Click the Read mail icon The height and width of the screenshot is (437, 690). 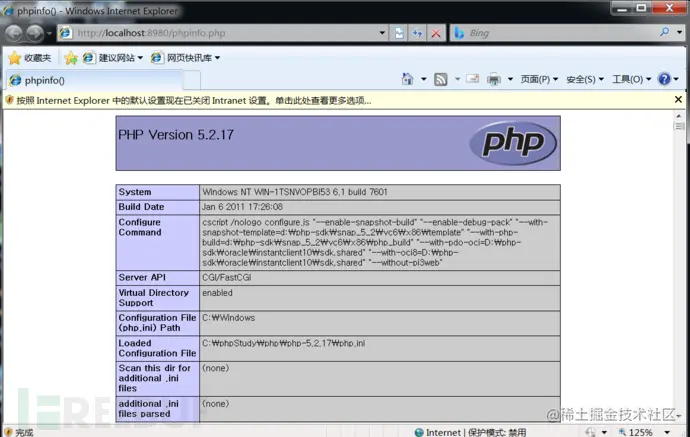pyautogui.click(x=473, y=79)
